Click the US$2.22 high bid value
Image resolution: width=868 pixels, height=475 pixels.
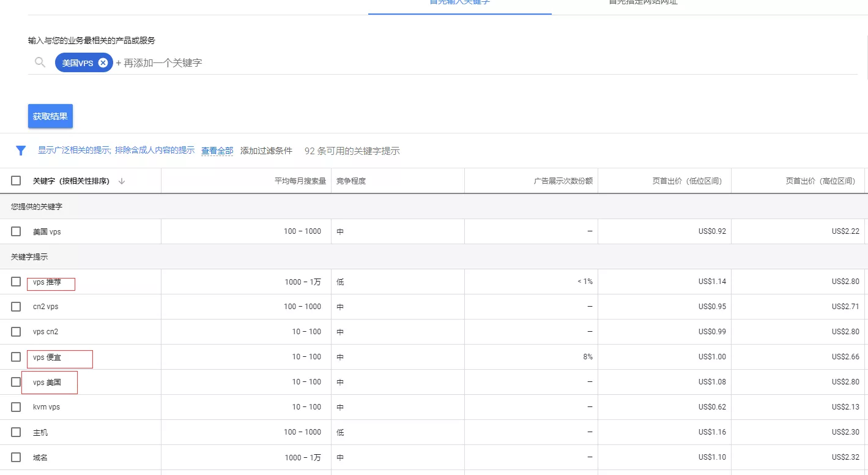(x=845, y=231)
